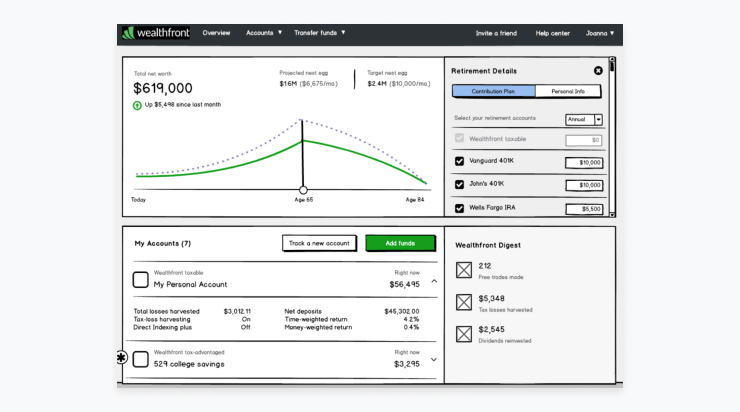Uncheck the Wells Fargo IRA checkbox
Screen dimensions: 740x412
[459, 208]
